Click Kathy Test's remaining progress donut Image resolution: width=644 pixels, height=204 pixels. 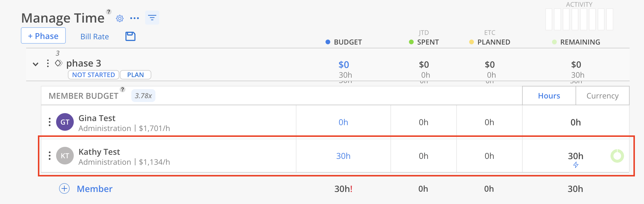pos(617,156)
